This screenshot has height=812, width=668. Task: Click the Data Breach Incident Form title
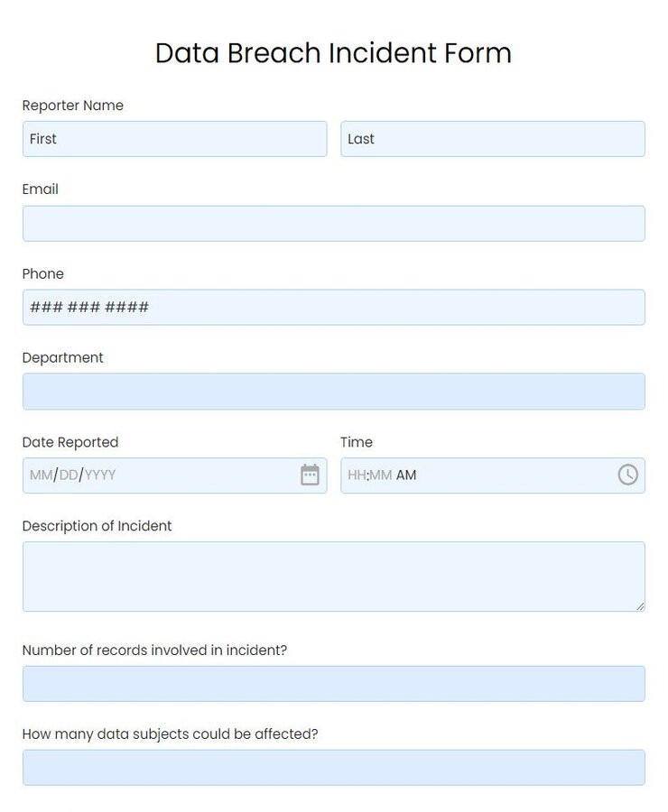[333, 53]
